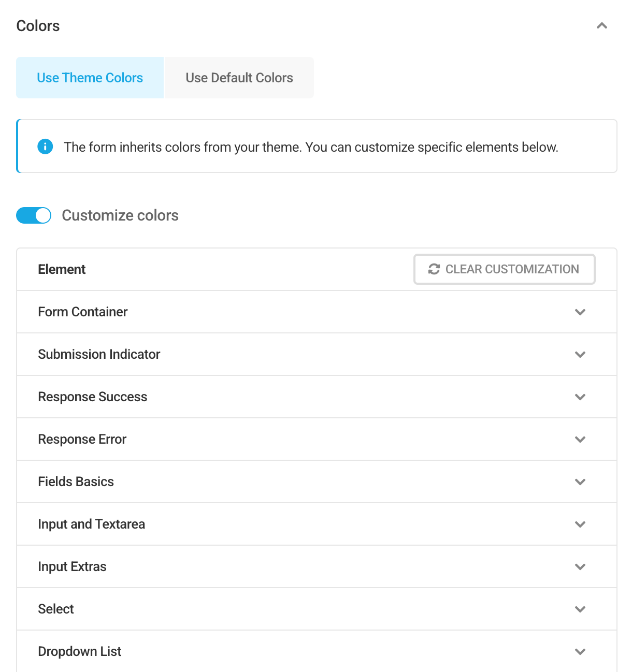
Task: Open the Form Container row label
Action: coord(83,312)
